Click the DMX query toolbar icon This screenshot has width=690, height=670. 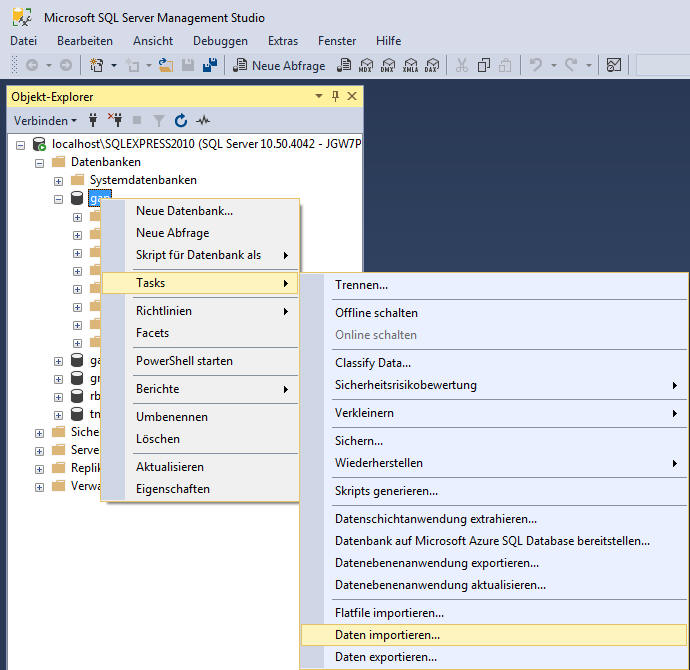click(388, 66)
